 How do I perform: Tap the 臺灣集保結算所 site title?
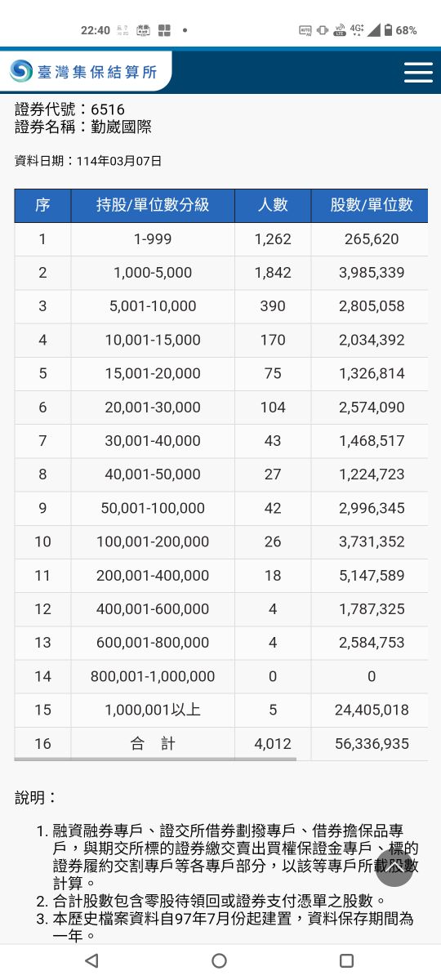[x=96, y=73]
